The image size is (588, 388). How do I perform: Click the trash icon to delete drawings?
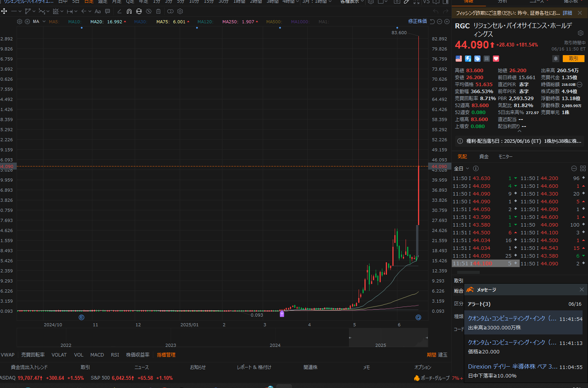[x=158, y=11]
